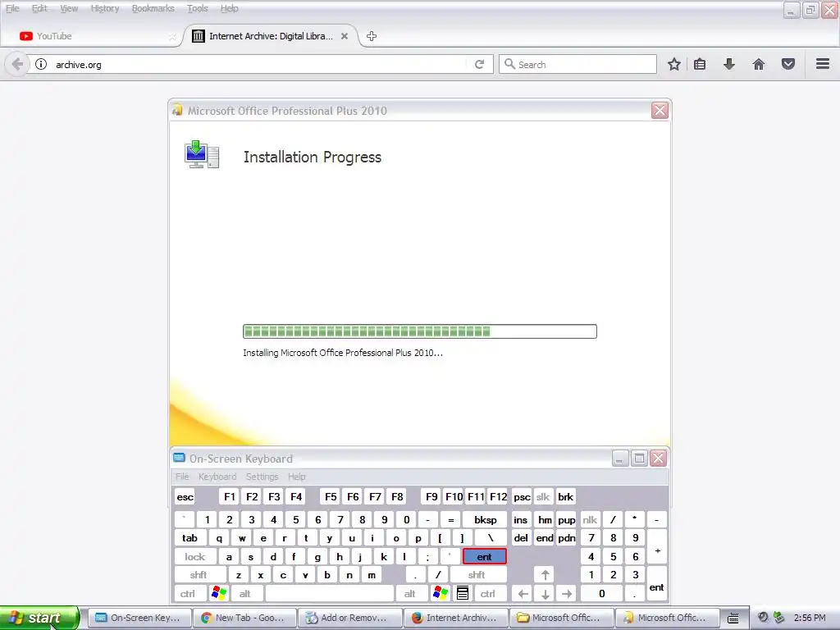Image resolution: width=840 pixels, height=630 pixels.
Task: Open On-Screen Keyboard Help menu
Action: pyautogui.click(x=297, y=477)
